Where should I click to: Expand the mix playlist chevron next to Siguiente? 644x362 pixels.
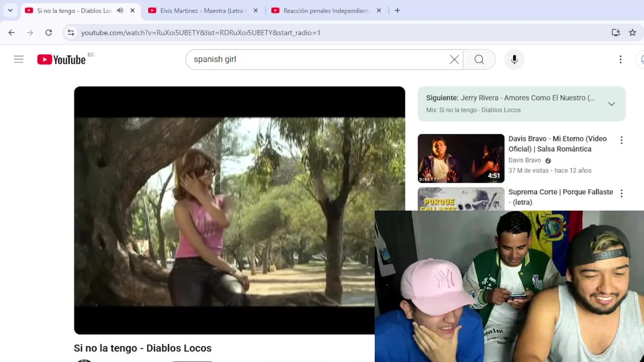(x=611, y=104)
